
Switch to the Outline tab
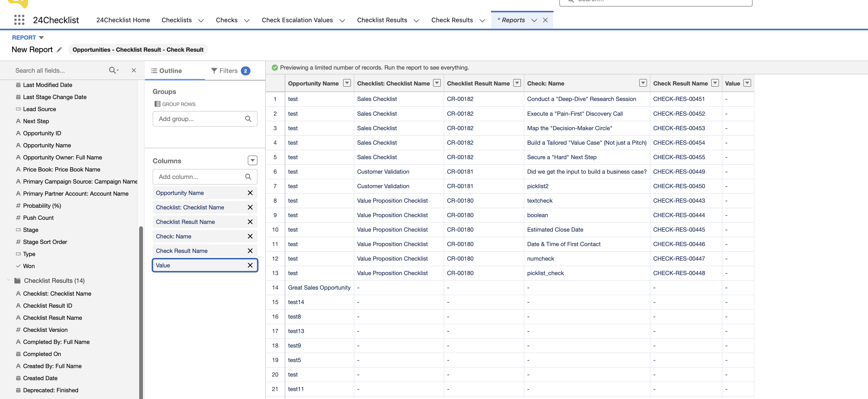coord(166,71)
